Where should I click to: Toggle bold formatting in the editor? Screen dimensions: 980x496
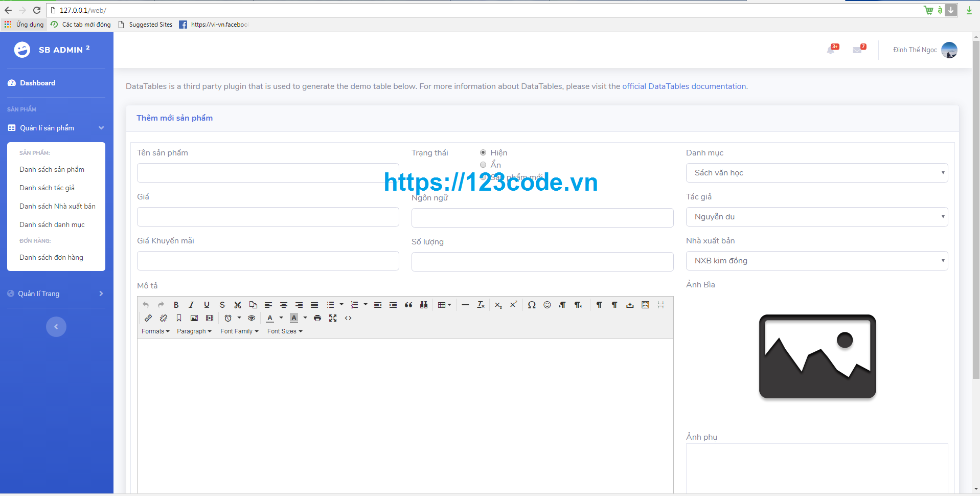[176, 305]
